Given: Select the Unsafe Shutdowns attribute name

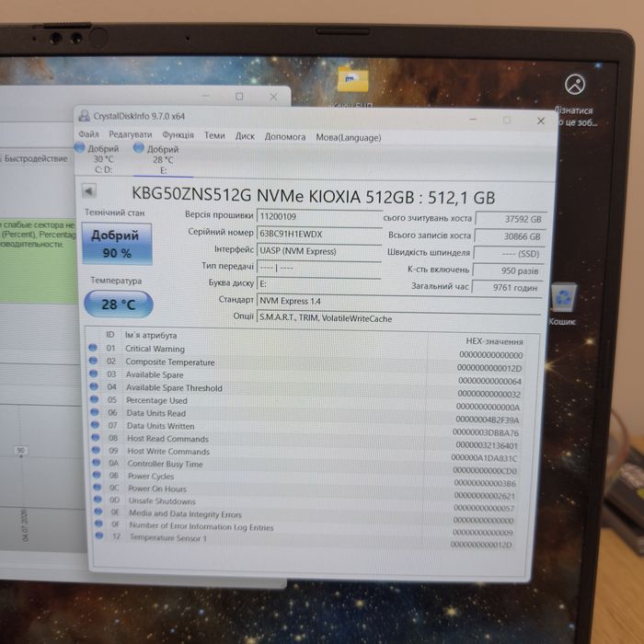Looking at the screenshot, I should coord(162,500).
